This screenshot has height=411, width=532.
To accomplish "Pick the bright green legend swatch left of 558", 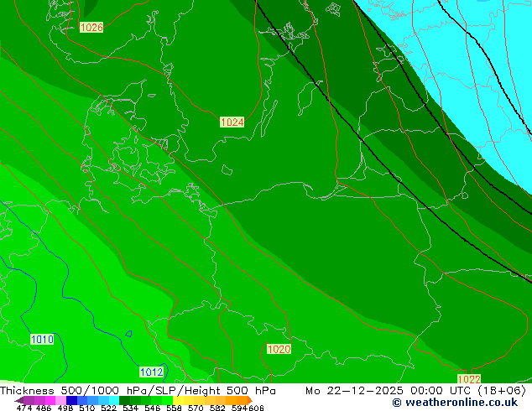I will tap(168, 400).
